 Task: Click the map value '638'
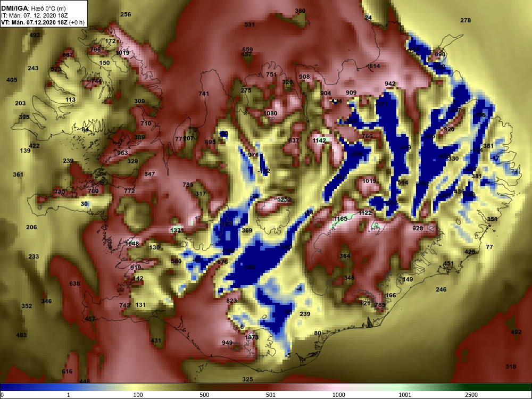pyautogui.click(x=74, y=284)
